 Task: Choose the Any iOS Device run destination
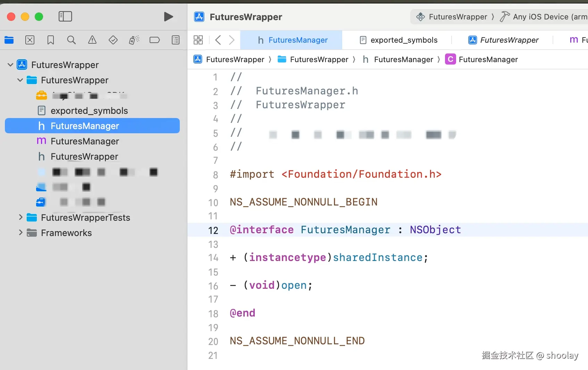click(x=550, y=17)
